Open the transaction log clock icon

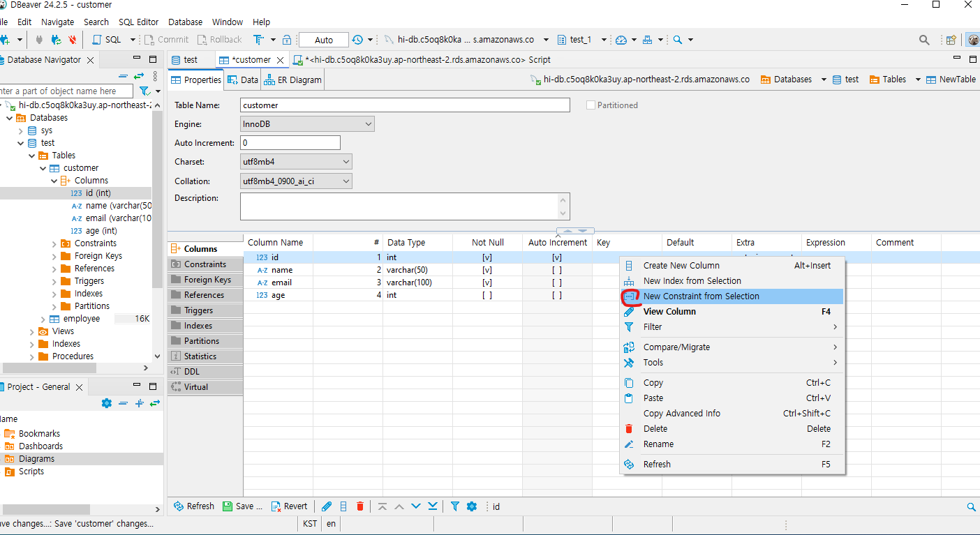tap(357, 40)
